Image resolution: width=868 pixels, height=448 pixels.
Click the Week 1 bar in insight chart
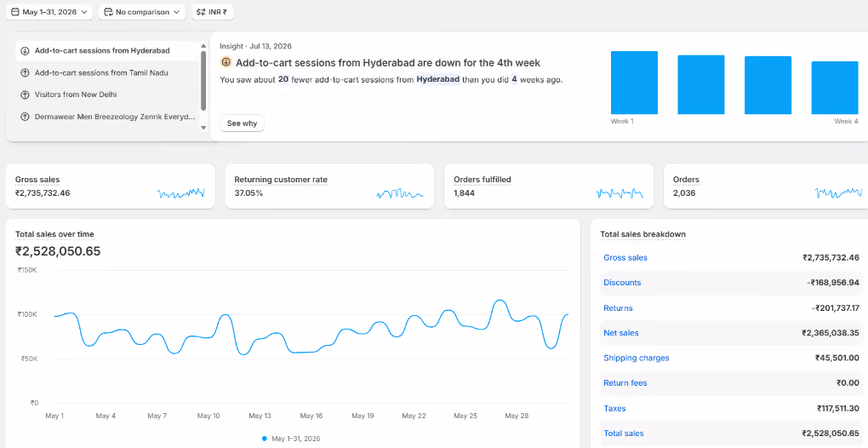coord(634,83)
